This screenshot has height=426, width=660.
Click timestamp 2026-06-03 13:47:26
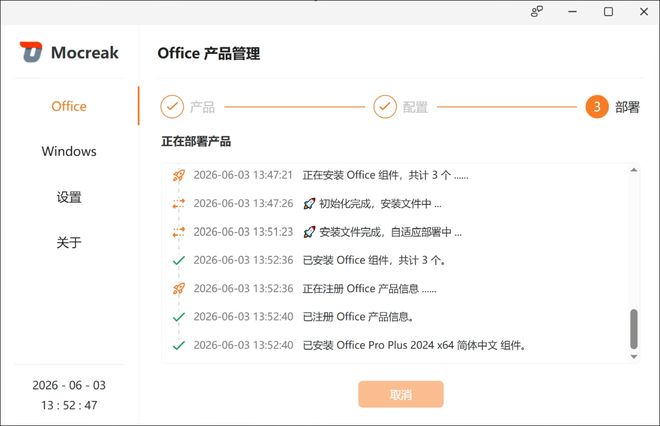tap(243, 204)
